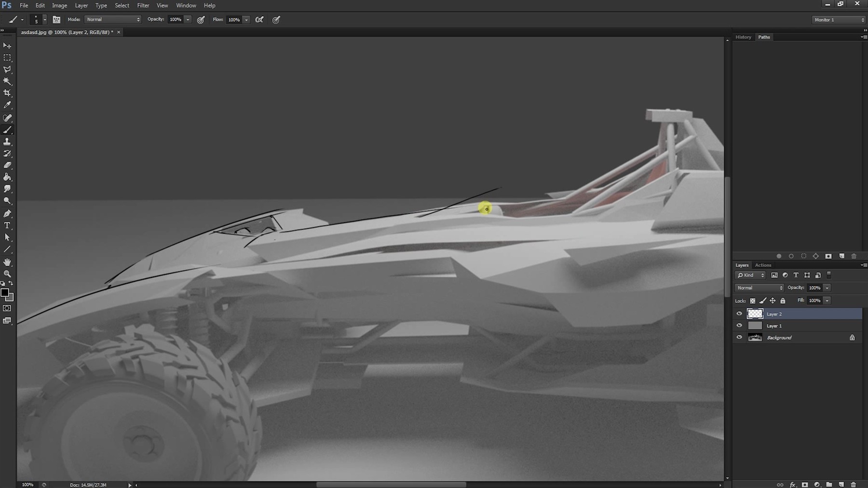The width and height of the screenshot is (868, 488).
Task: Enable Lock transparent pixels for Layer 2
Action: coord(753,300)
